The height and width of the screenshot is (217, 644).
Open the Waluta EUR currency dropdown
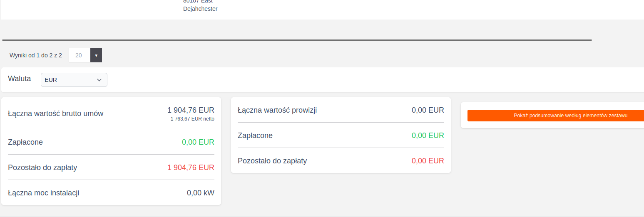74,80
